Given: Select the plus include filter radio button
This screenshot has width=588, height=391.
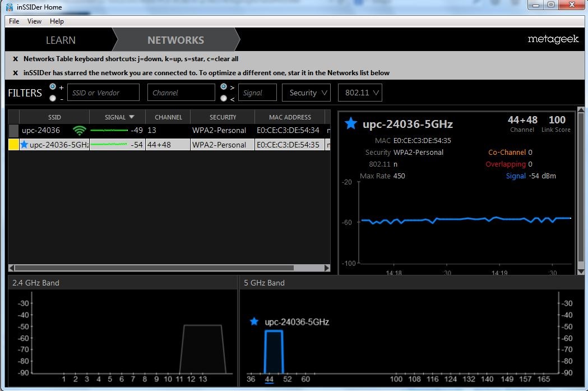Looking at the screenshot, I should pyautogui.click(x=53, y=87).
